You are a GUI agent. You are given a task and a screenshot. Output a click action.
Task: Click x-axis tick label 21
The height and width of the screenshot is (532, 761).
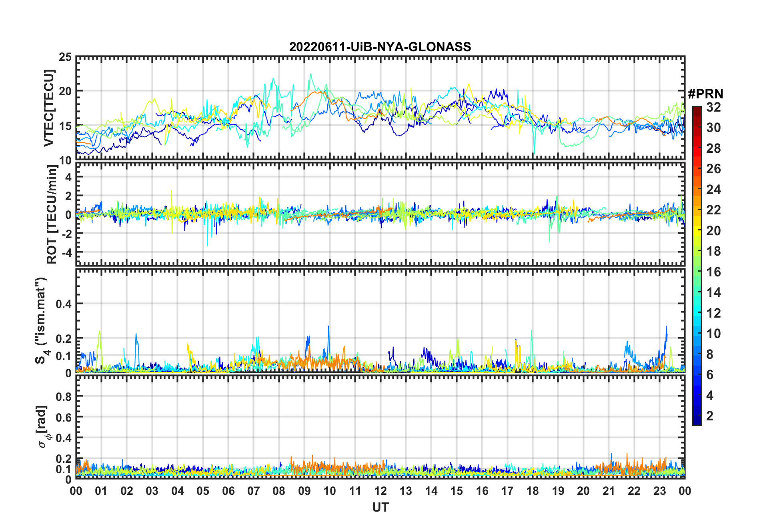coord(609,491)
